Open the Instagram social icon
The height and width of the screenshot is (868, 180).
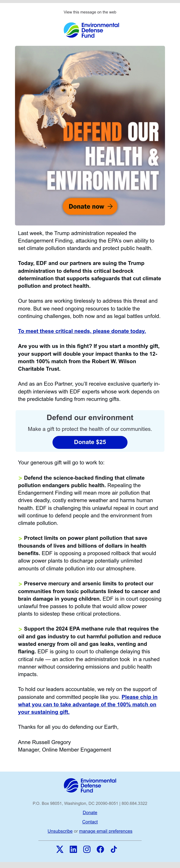[87, 849]
